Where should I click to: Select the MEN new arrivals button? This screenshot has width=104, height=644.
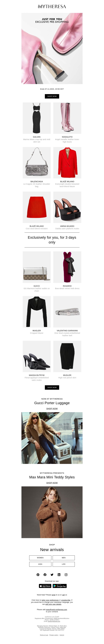coord(64,558)
